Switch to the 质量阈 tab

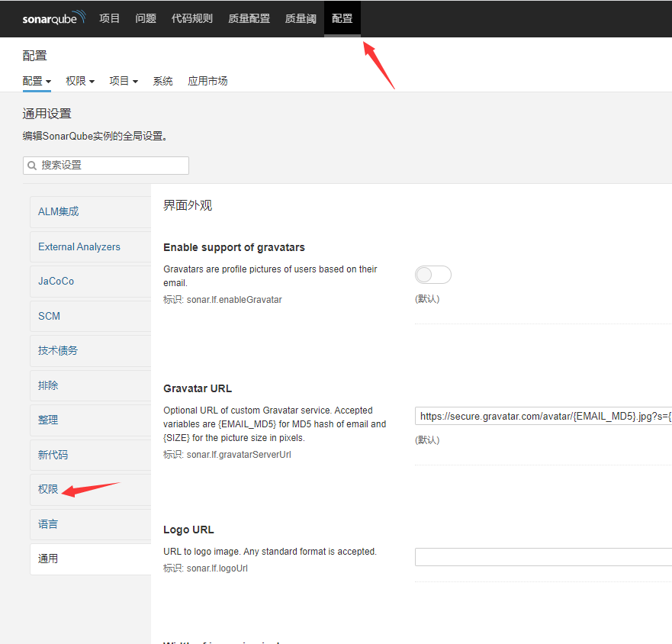300,18
